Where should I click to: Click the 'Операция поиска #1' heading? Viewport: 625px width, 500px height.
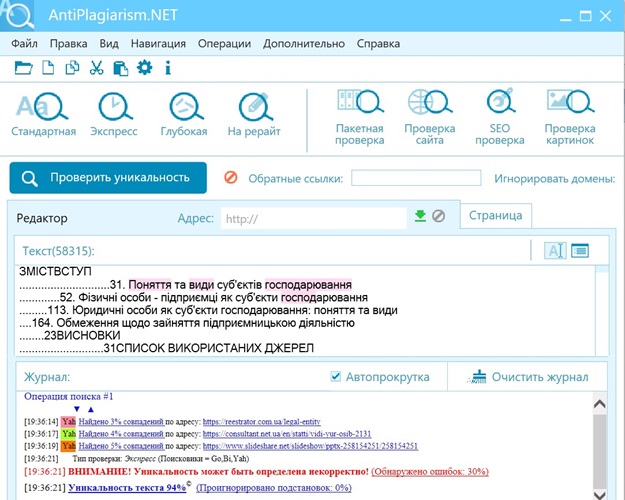pyautogui.click(x=69, y=396)
